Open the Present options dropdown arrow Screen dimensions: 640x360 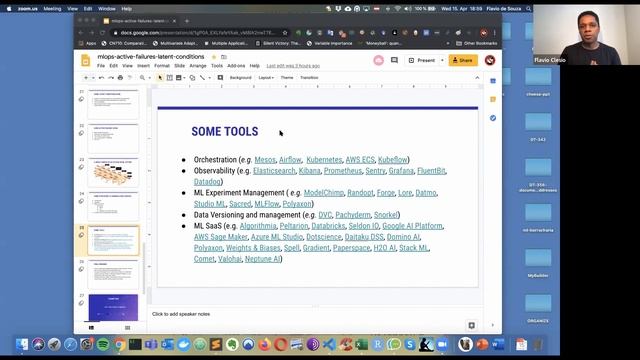click(x=442, y=60)
